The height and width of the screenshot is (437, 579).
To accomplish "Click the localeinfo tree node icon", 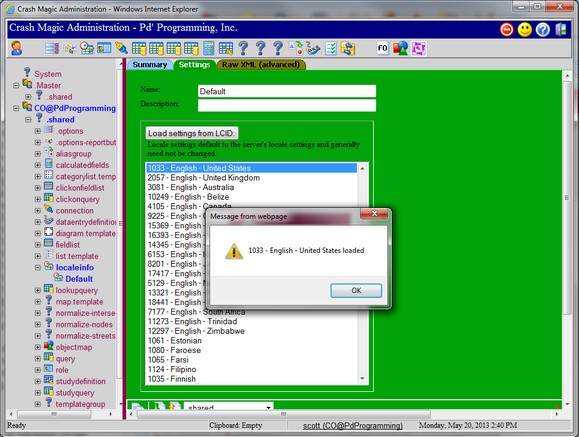I will coord(49,266).
